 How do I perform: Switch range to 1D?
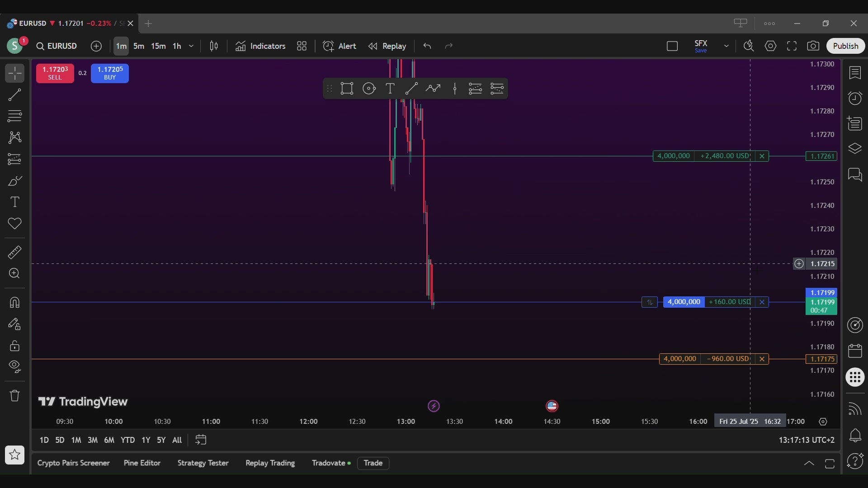point(44,440)
